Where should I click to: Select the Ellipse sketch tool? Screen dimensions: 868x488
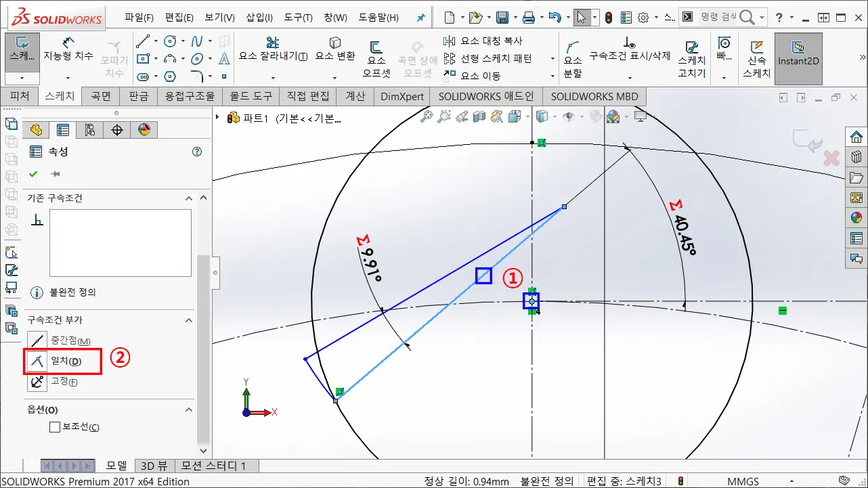click(x=198, y=60)
